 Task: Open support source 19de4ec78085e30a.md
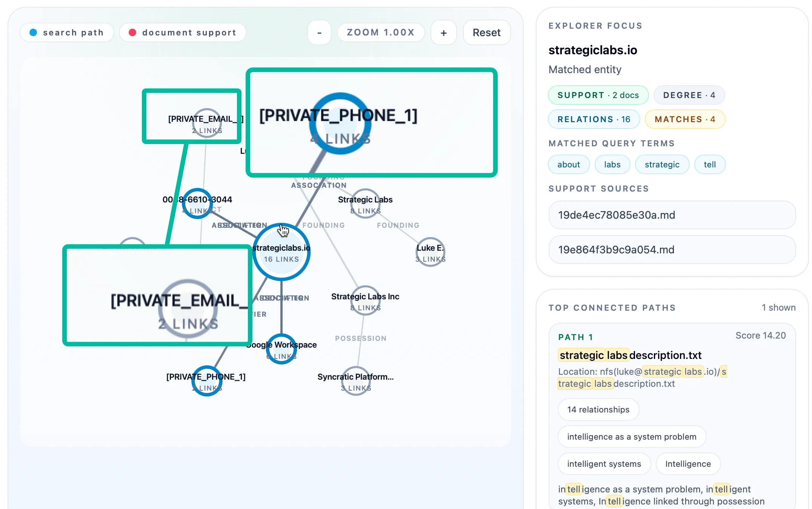(x=672, y=215)
